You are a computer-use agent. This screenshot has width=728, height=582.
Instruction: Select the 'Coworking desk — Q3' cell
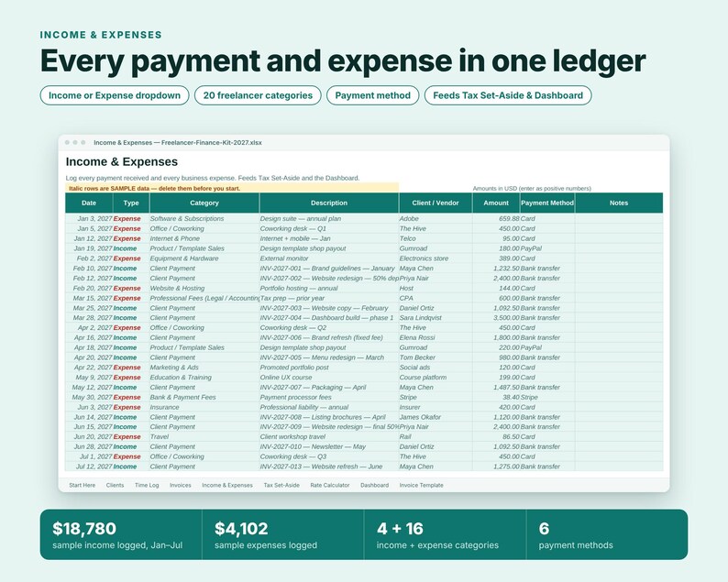pos(329,456)
